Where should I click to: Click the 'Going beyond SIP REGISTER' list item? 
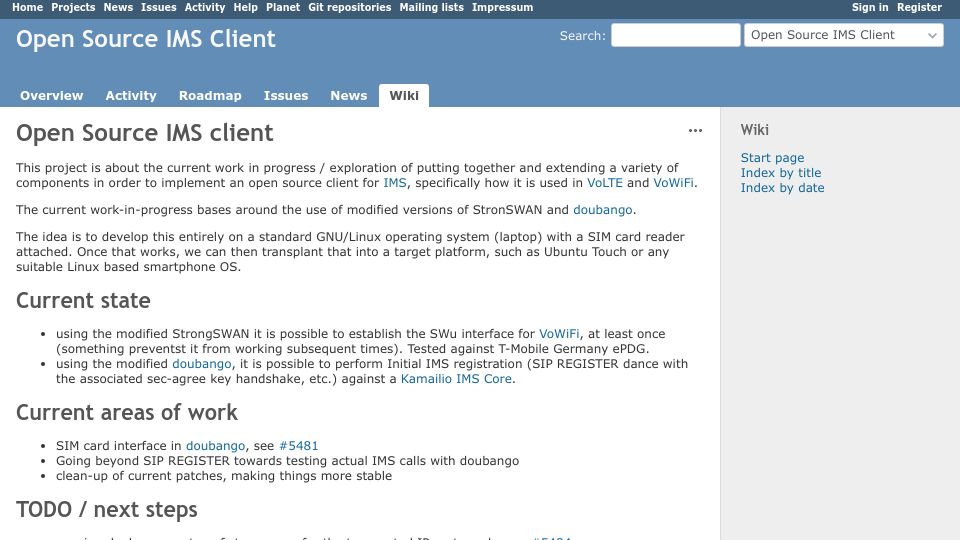287,461
